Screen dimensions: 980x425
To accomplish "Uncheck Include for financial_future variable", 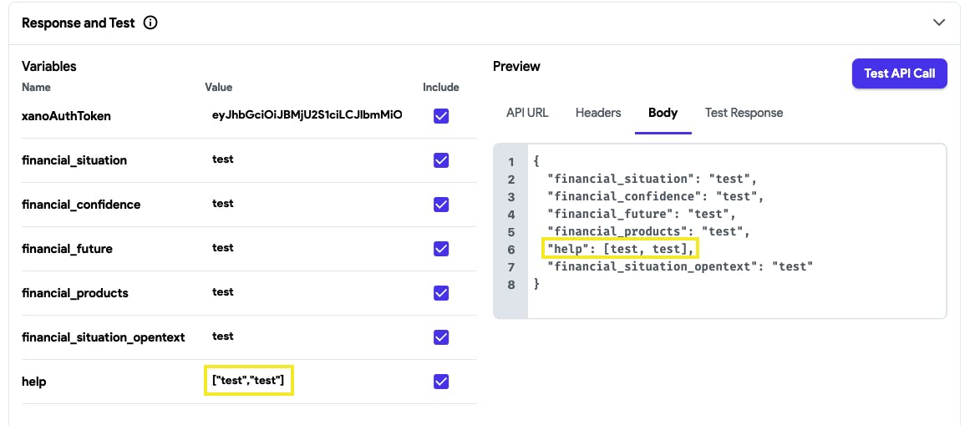I will (x=441, y=249).
